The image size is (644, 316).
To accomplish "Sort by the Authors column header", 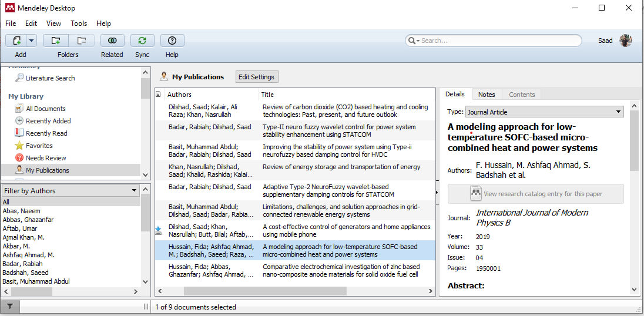I will (x=212, y=95).
